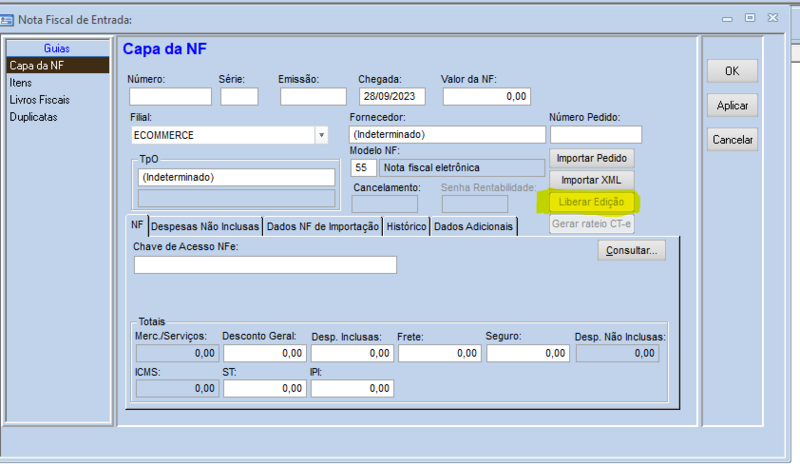Click the Gerar rateio CT-e button

592,224
